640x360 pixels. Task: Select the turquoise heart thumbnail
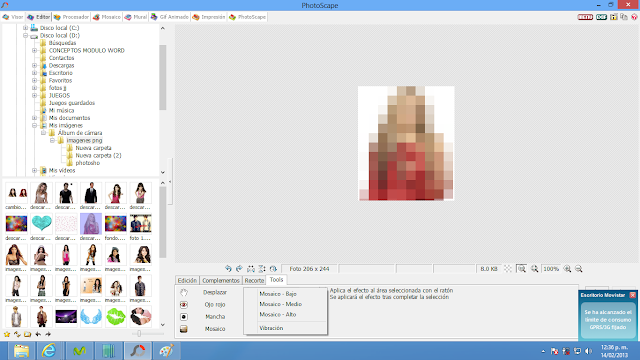coord(41,223)
